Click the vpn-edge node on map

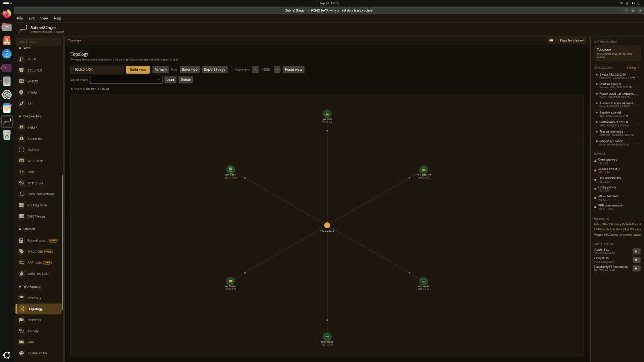pyautogui.click(x=230, y=170)
